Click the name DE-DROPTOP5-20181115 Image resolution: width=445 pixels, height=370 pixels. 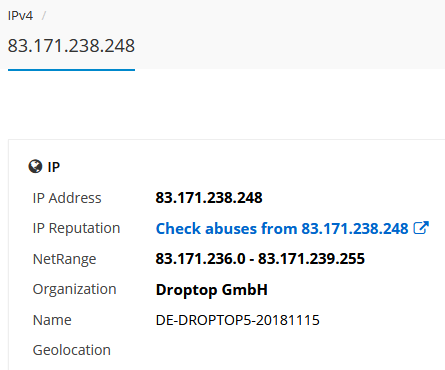coord(237,320)
